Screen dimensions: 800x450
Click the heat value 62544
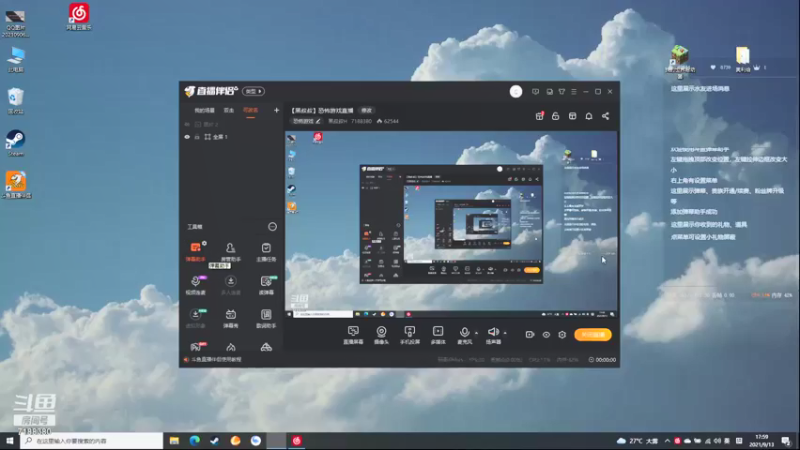(x=391, y=121)
